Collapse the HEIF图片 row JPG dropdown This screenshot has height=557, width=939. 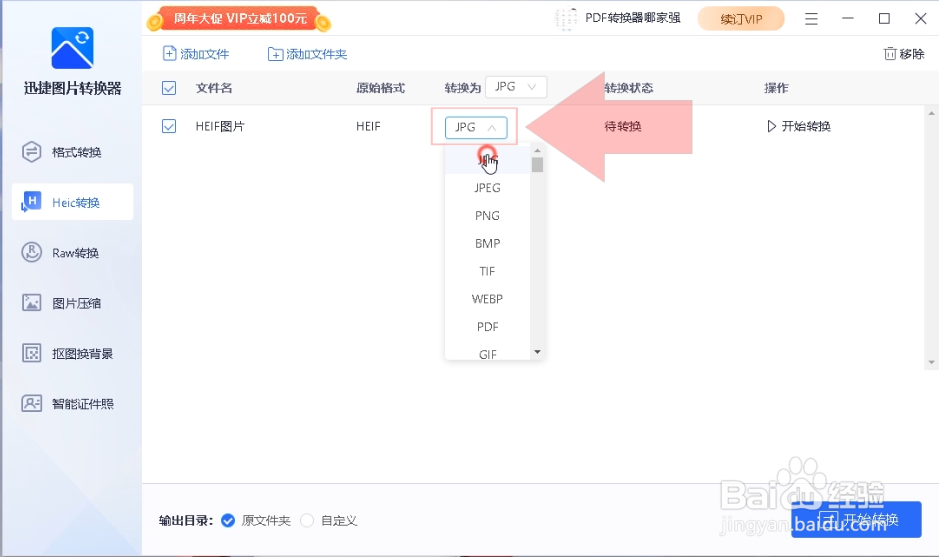(x=476, y=127)
